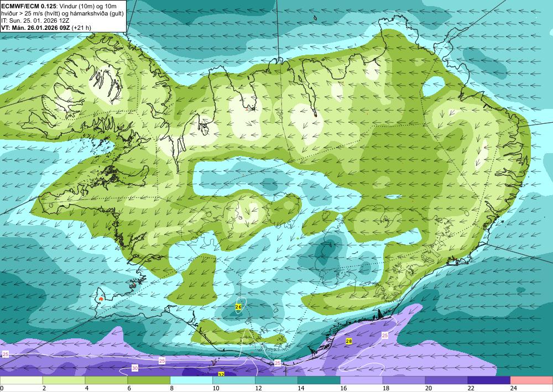553x392 pixels.
Task: Click the legend scale value 2
Action: (x=44, y=388)
